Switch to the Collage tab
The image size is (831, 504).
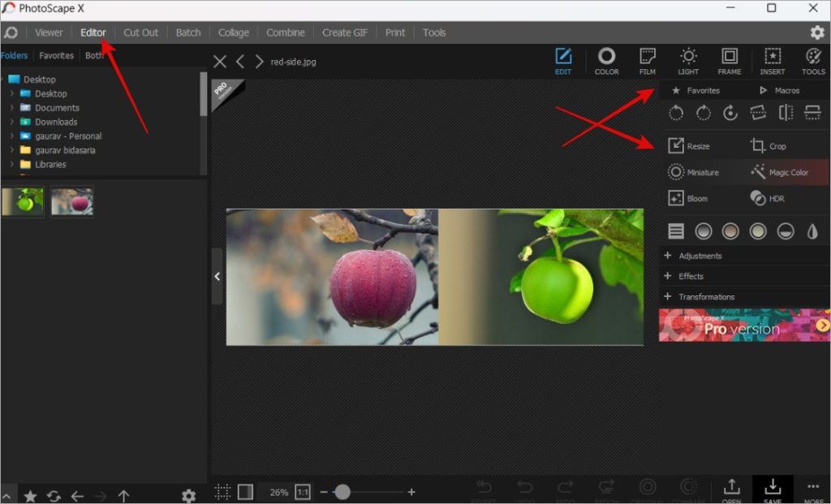click(x=233, y=32)
